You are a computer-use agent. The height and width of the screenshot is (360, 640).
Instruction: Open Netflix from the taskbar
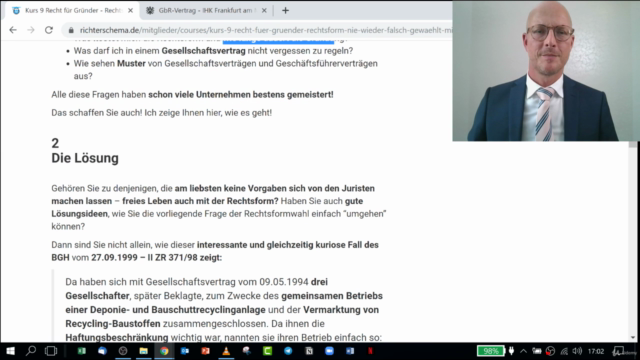[x=370, y=351]
